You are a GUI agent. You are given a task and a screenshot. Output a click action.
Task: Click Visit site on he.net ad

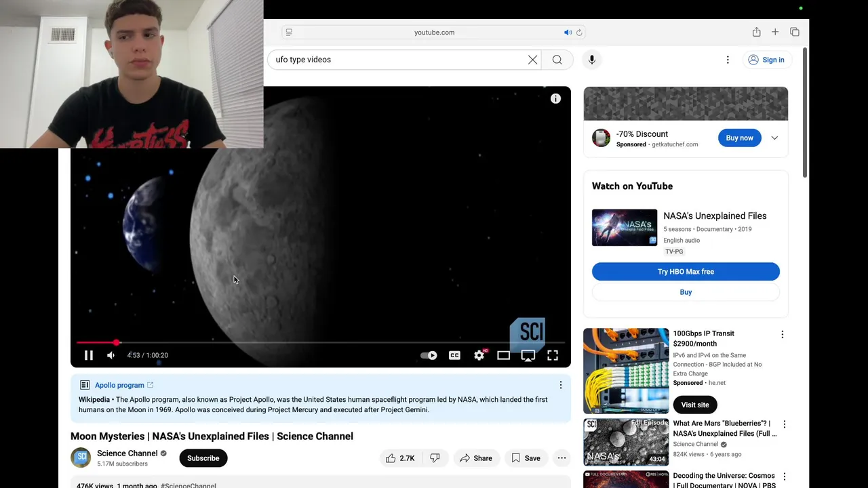[x=695, y=405]
